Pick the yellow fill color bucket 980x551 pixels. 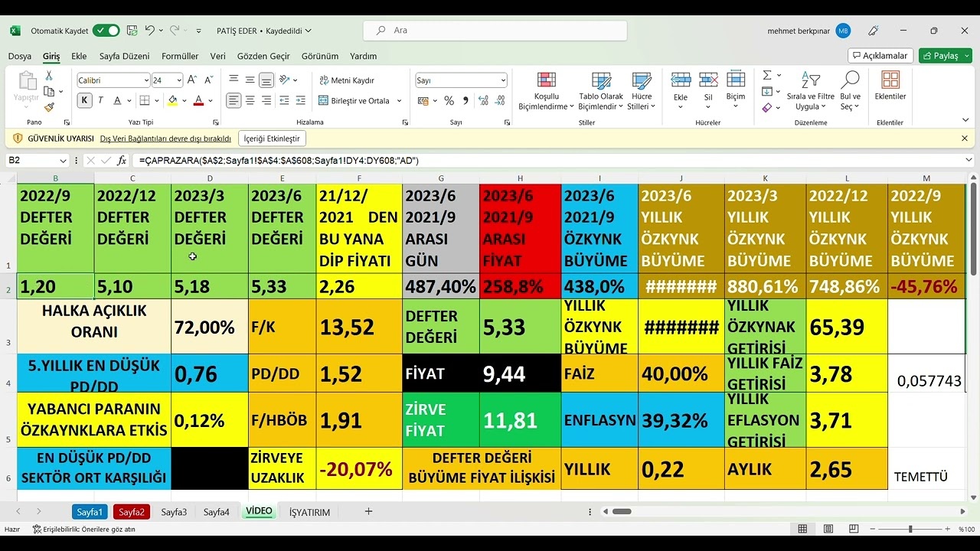coord(172,100)
